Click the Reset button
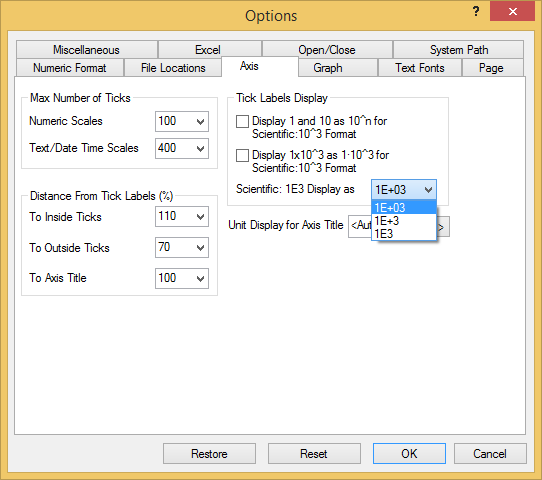 [314, 453]
